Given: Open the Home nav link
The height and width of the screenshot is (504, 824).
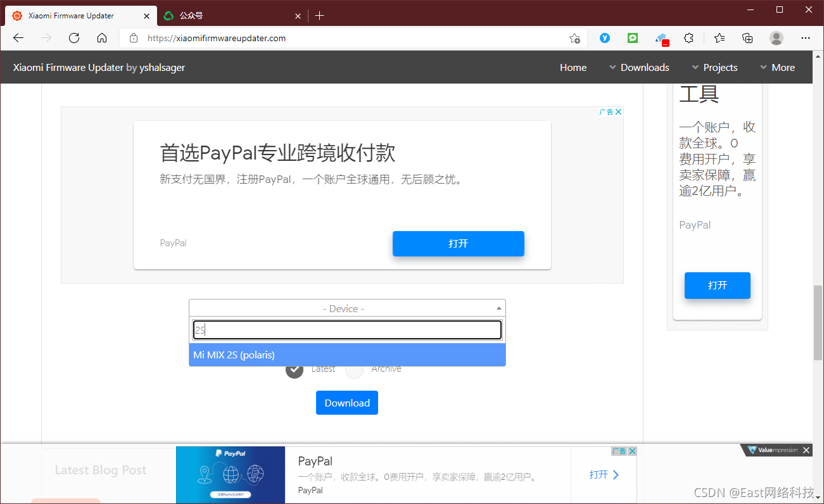Looking at the screenshot, I should point(573,67).
